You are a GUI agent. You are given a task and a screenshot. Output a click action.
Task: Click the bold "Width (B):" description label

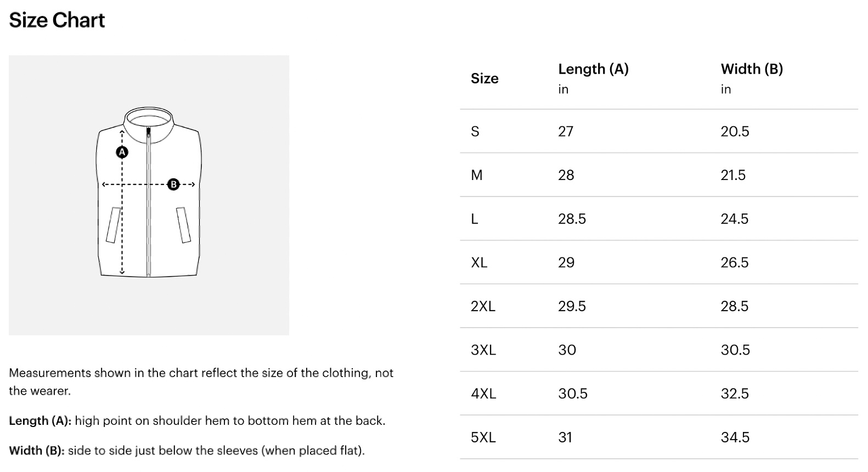(37, 451)
